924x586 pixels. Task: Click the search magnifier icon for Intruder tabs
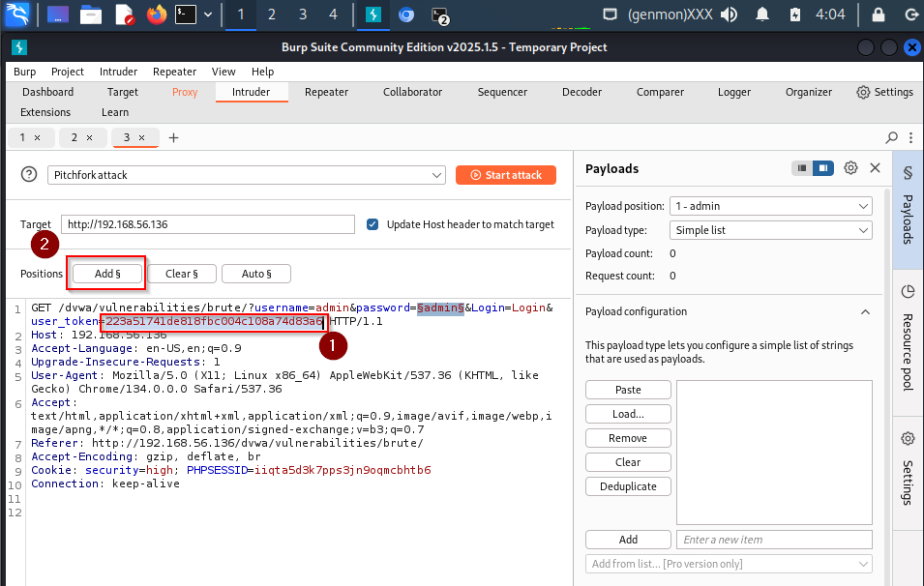coord(892,138)
